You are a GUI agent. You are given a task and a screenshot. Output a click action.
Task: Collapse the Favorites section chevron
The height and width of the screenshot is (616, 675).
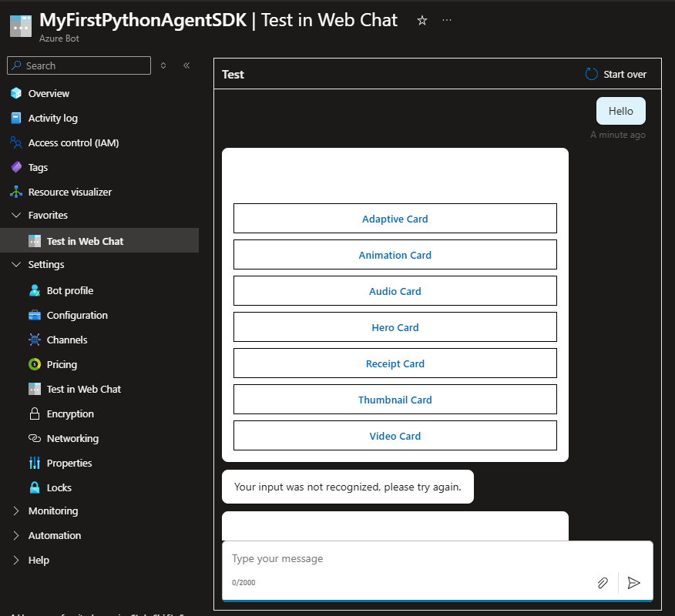click(x=16, y=215)
